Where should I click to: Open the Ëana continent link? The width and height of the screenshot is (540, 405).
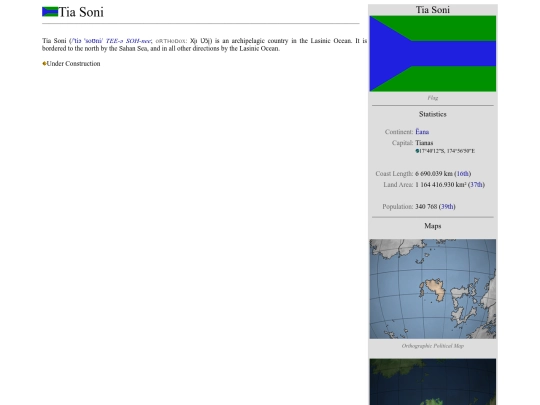click(x=422, y=132)
